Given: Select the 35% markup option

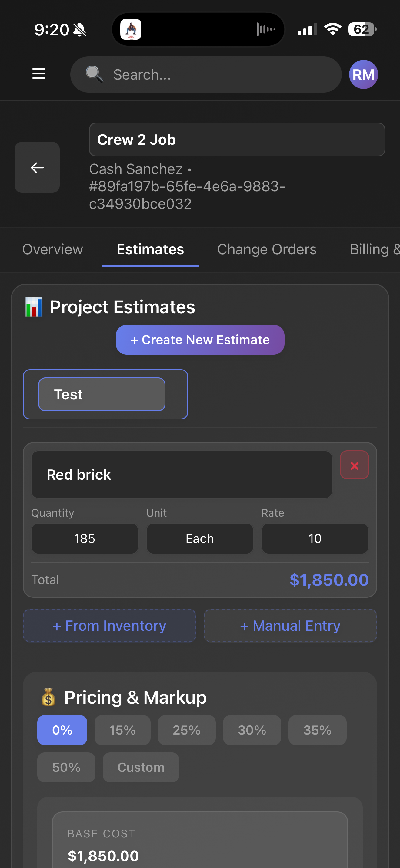Looking at the screenshot, I should coord(317,730).
